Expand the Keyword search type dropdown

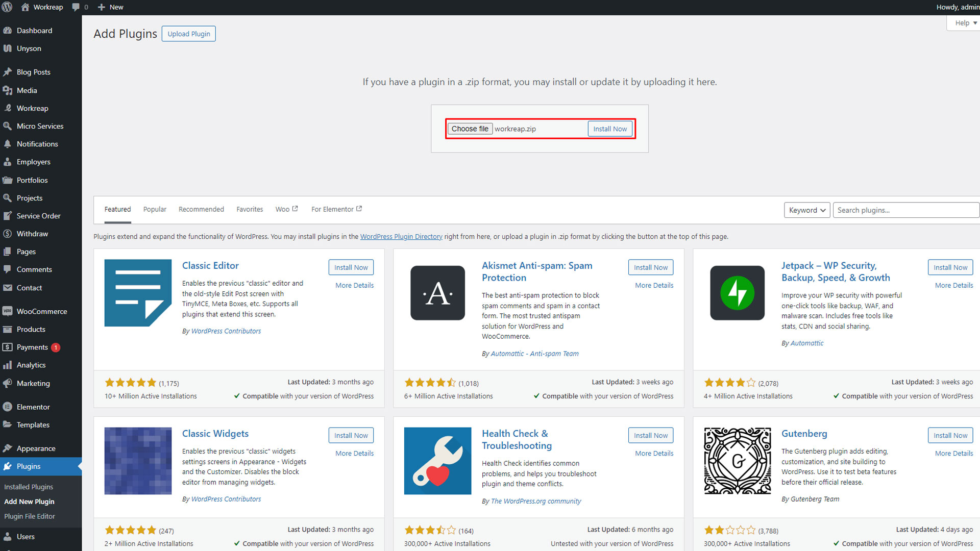(806, 210)
